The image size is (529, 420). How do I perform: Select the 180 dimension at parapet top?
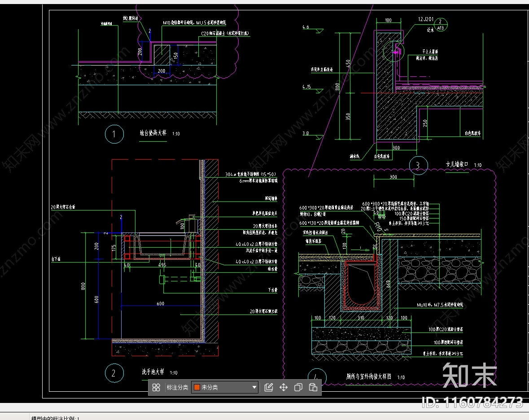(388, 20)
